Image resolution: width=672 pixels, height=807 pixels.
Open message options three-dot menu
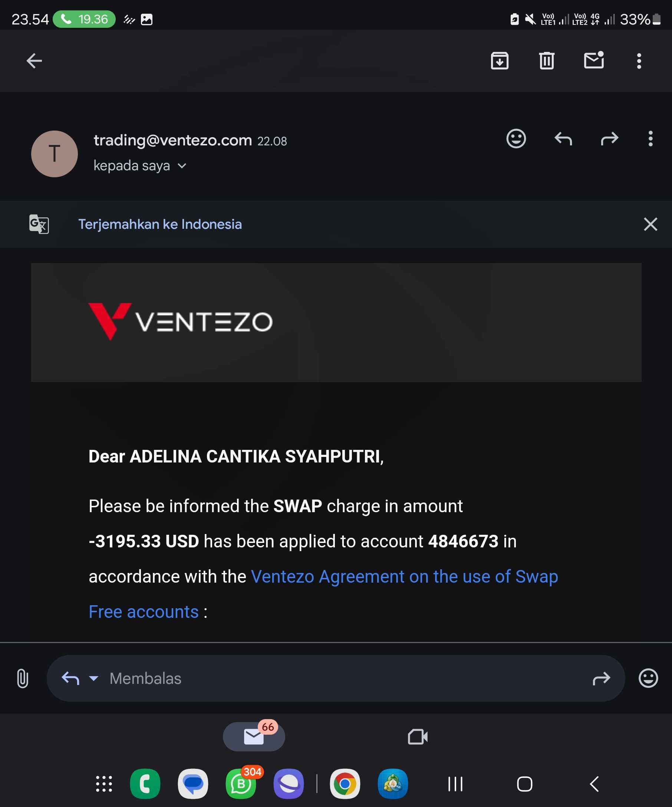(x=650, y=138)
